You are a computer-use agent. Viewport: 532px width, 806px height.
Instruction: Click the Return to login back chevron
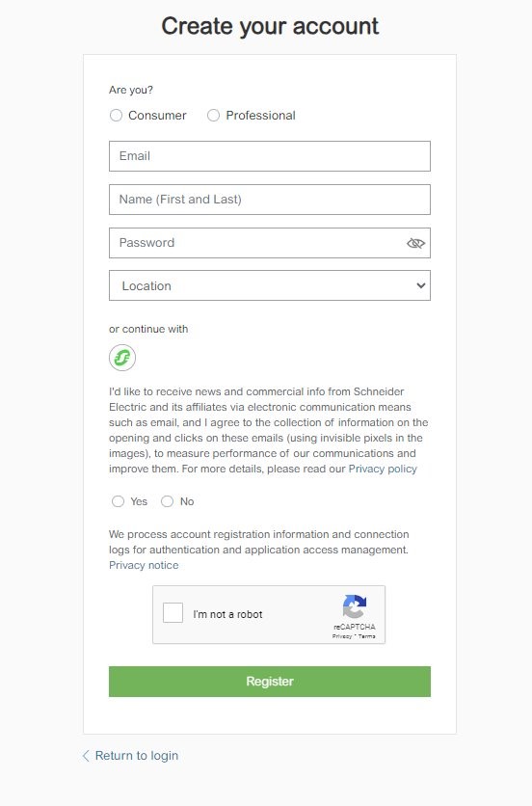[86, 756]
